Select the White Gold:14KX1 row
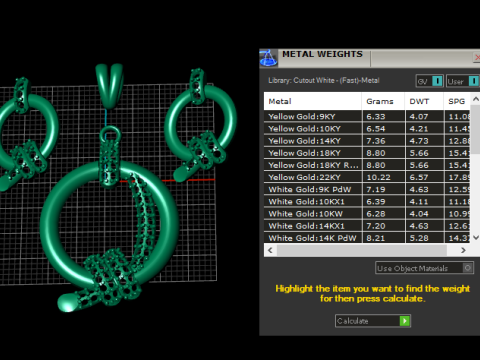480x360 pixels. [x=367, y=226]
